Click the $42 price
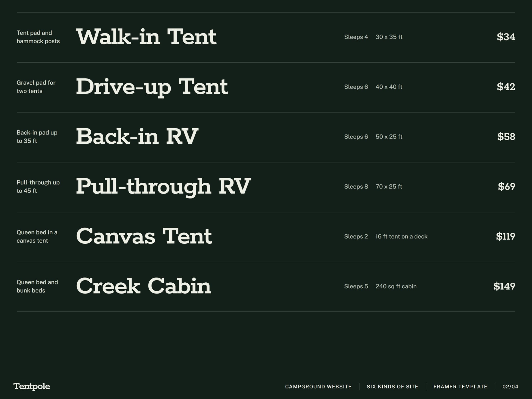Viewport: 532px width, 399px height. 506,87
